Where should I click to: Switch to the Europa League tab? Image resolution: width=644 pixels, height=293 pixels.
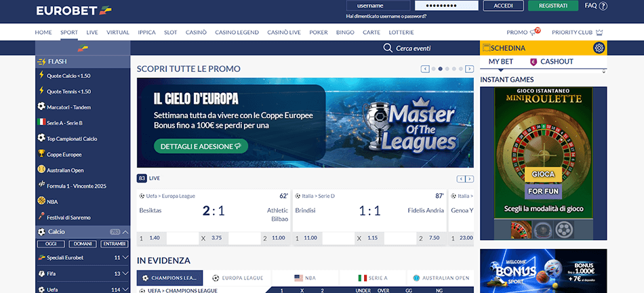tap(239, 278)
